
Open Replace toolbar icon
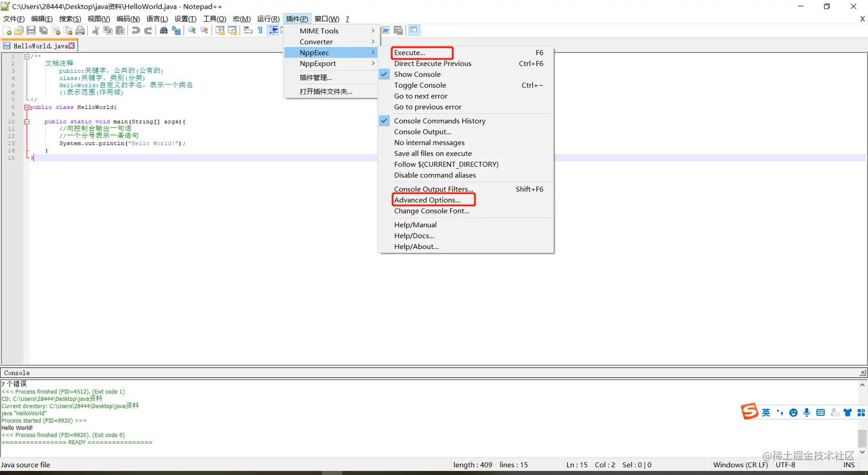pyautogui.click(x=176, y=30)
